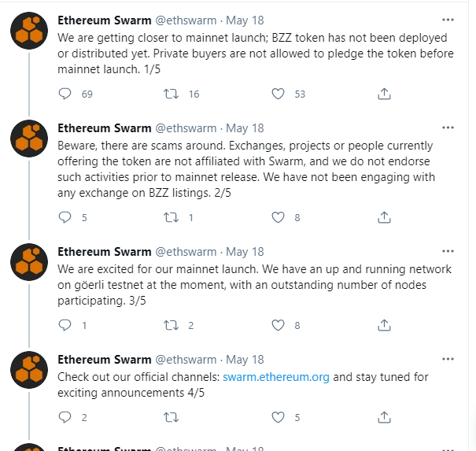The width and height of the screenshot is (476, 451).
Task: Like the scams warning 2/5 tweet
Action: point(278,217)
